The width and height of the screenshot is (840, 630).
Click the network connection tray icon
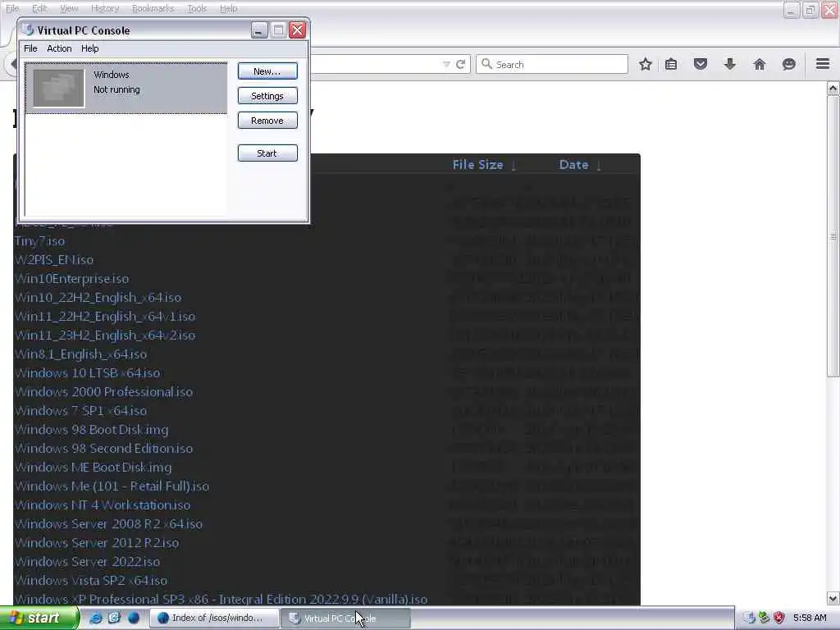(x=764, y=619)
